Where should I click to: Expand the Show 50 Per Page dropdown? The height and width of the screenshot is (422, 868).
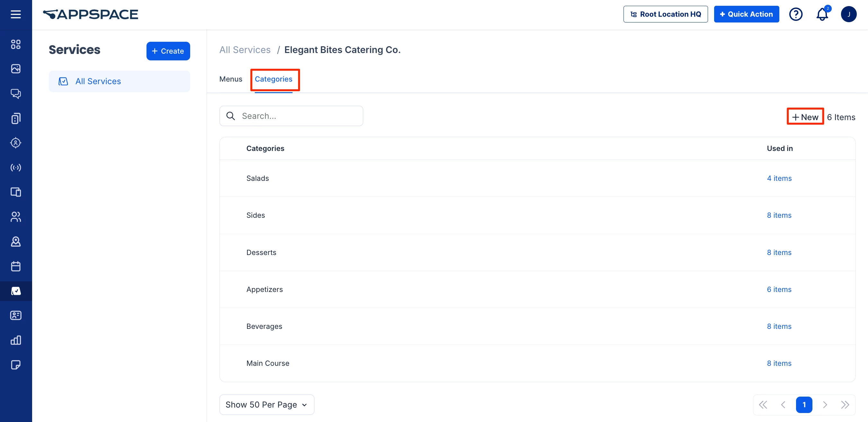click(267, 404)
